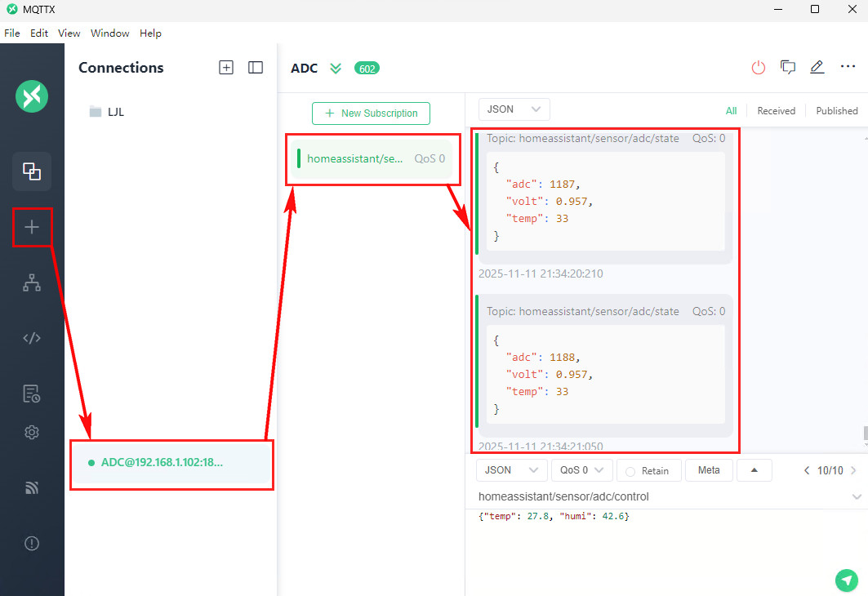Click the Connections heading
868x596 pixels.
pyautogui.click(x=121, y=68)
